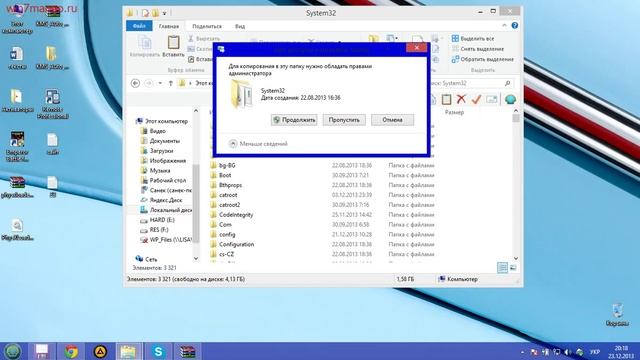Click the properties icon in the title bar

pyautogui.click(x=145, y=13)
